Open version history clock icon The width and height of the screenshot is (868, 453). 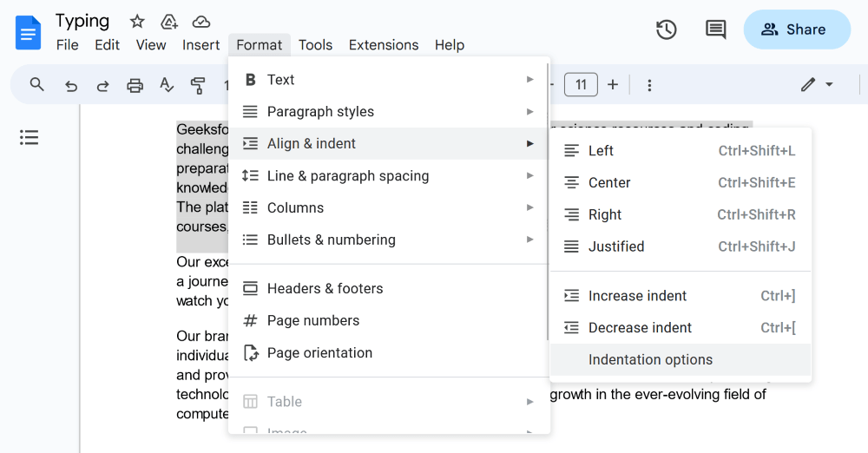click(666, 30)
